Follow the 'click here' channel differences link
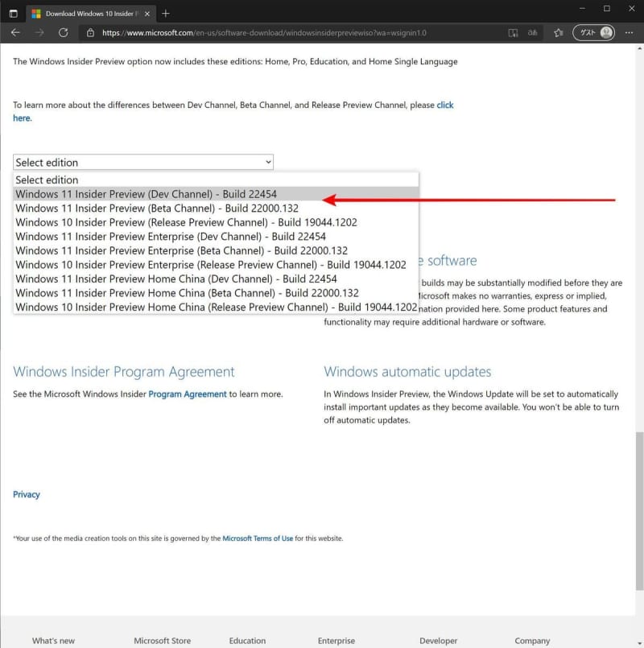 coord(445,105)
